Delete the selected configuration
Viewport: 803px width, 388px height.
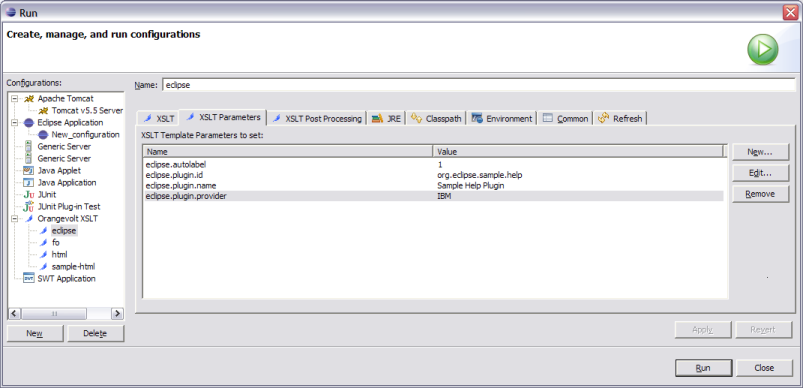coord(95,333)
